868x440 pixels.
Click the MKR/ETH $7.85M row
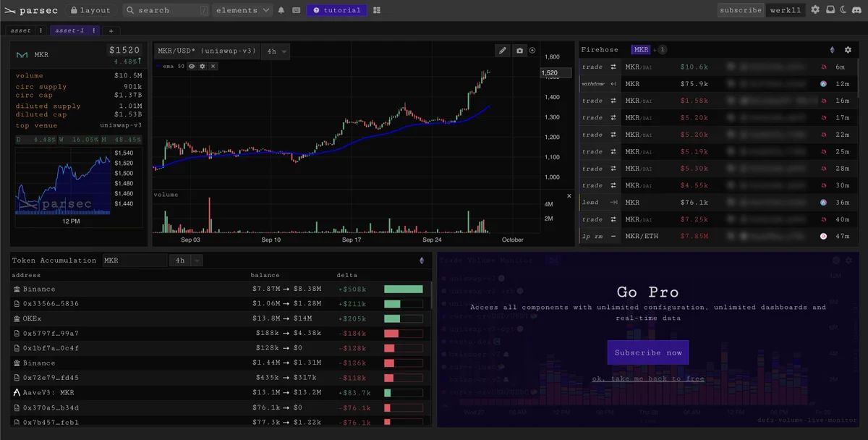[718, 237]
